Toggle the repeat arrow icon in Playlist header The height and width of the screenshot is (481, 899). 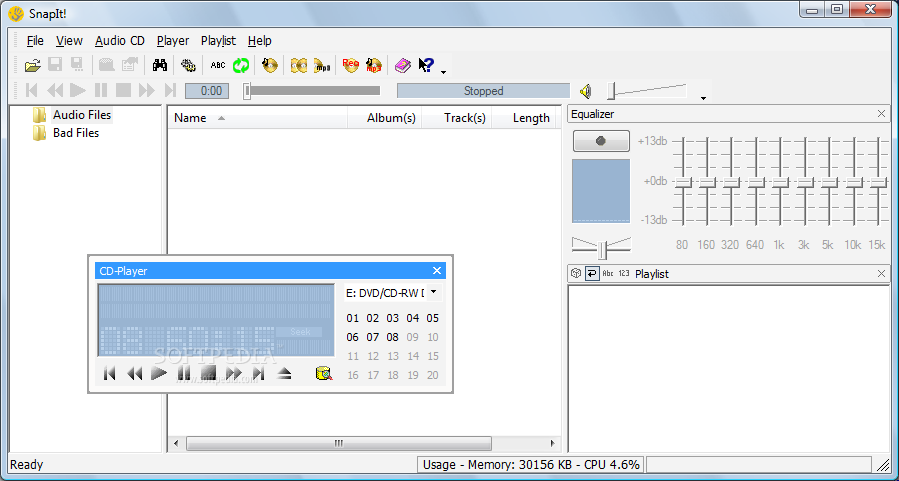click(592, 273)
